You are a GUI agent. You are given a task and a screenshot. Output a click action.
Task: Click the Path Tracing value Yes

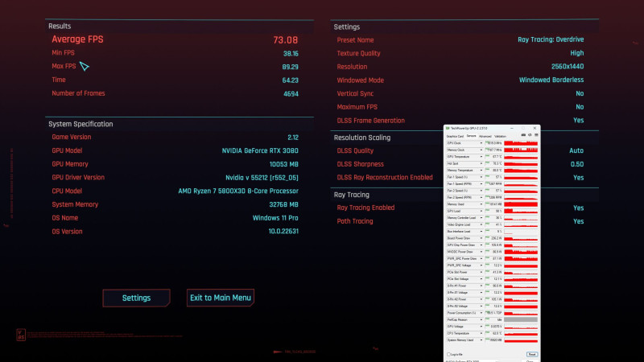(578, 221)
